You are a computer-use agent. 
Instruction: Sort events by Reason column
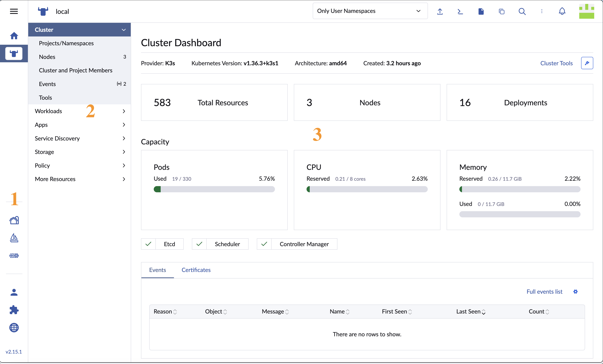[165, 312]
